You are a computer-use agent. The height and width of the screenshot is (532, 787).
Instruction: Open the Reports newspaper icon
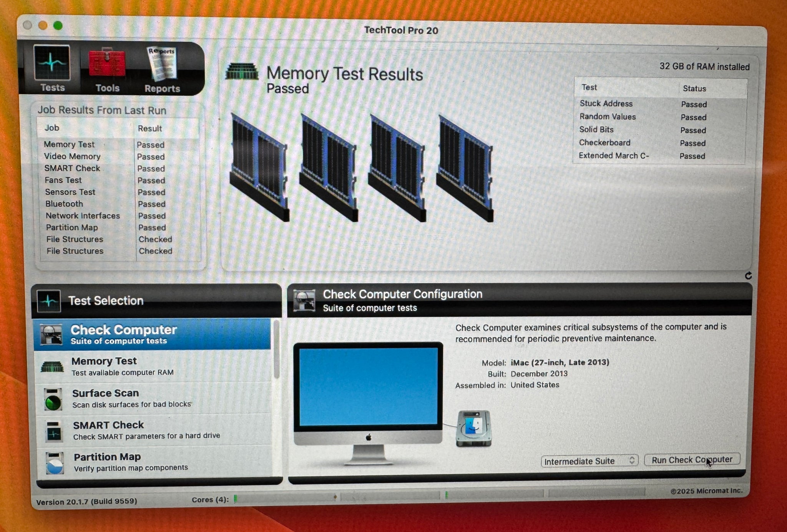[162, 63]
